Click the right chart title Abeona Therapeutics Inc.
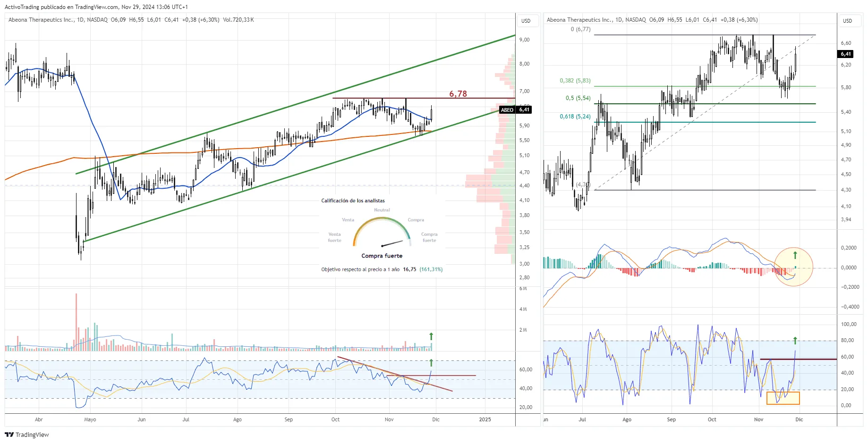The width and height of the screenshot is (868, 443). pos(580,20)
